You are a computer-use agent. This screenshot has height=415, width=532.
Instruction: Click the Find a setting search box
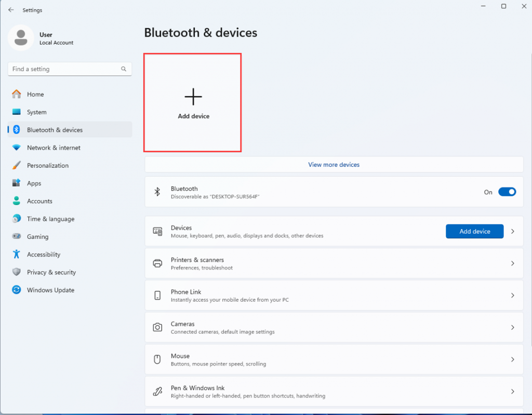70,69
